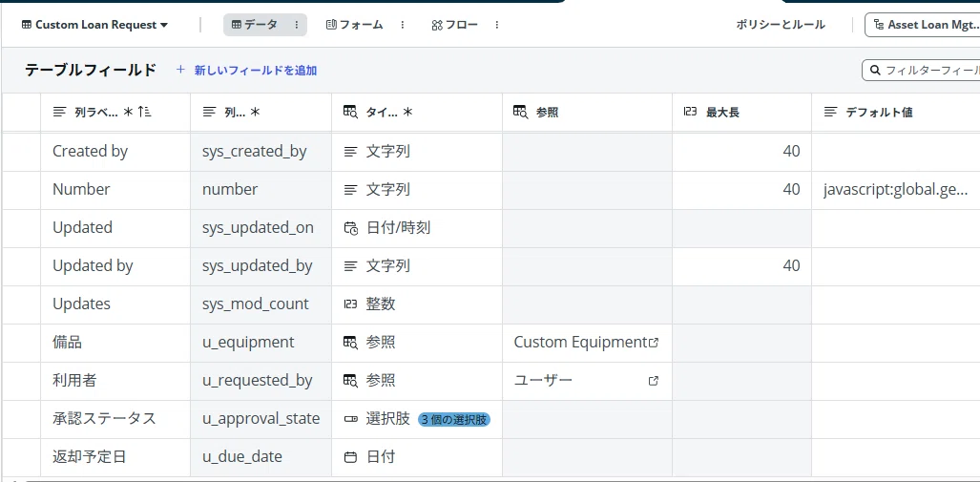Screen dimensions: 980x482
Task: Select the Updated label cell
Action: [x=115, y=227]
